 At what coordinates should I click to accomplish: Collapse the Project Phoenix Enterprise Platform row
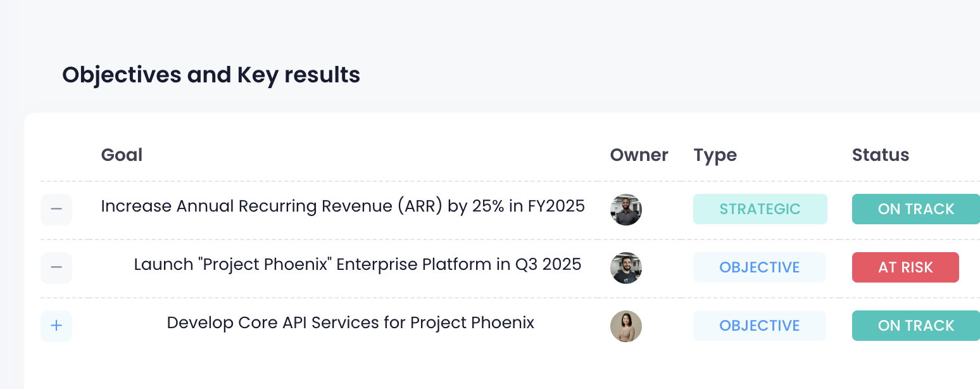tap(56, 267)
